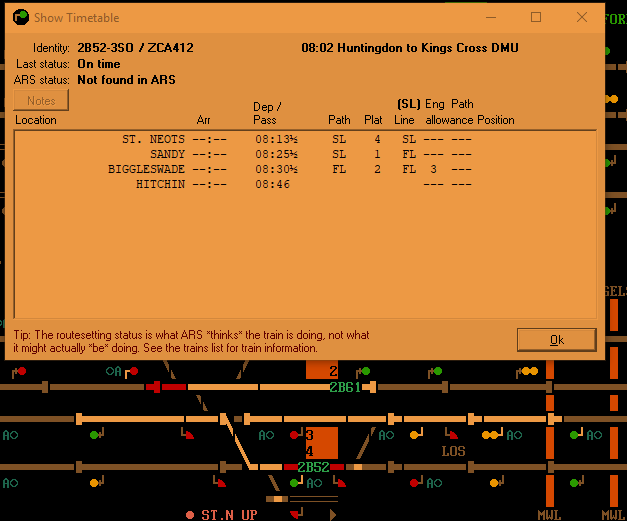Viewport: 627px width, 521px height.
Task: Click train describer 2B61 on the track
Action: tap(345, 387)
